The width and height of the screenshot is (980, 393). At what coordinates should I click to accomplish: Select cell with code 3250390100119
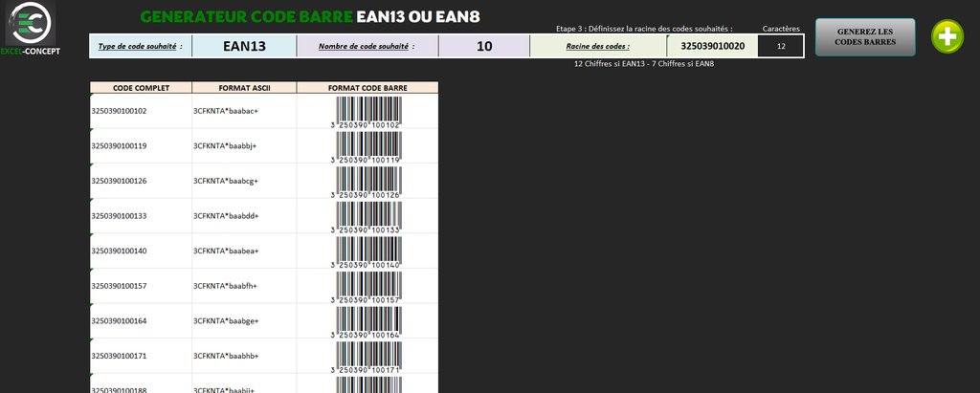tap(142, 146)
